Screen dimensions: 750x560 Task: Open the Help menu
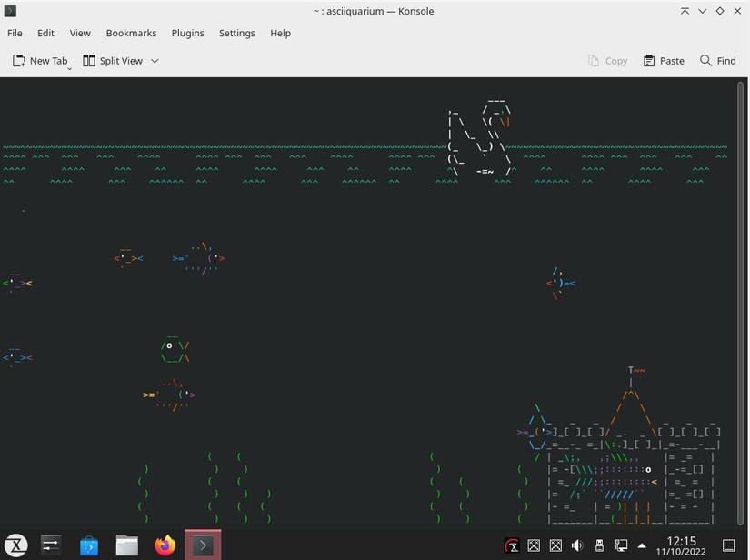(x=280, y=33)
